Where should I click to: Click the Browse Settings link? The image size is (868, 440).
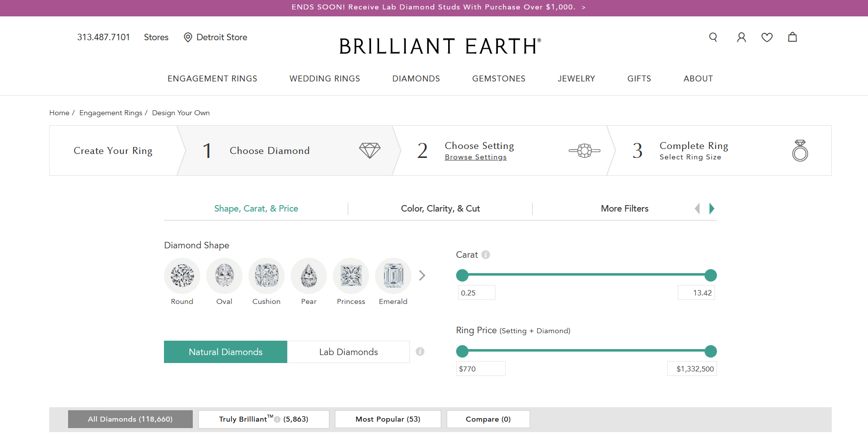[x=475, y=157]
